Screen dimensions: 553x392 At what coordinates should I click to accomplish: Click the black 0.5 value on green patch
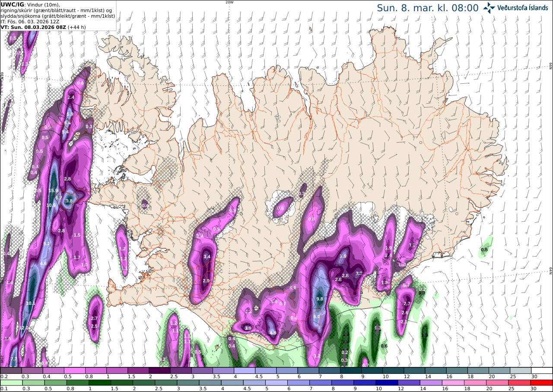pyautogui.click(x=485, y=250)
